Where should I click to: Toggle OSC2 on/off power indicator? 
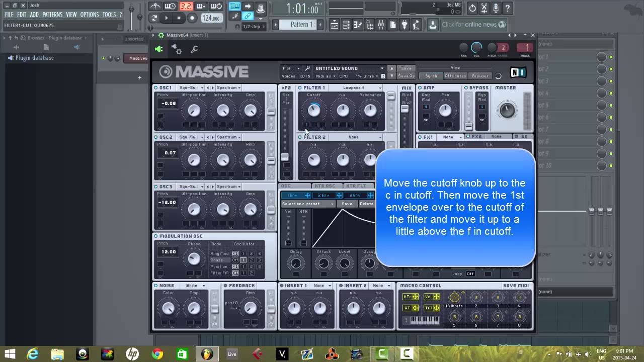click(156, 137)
